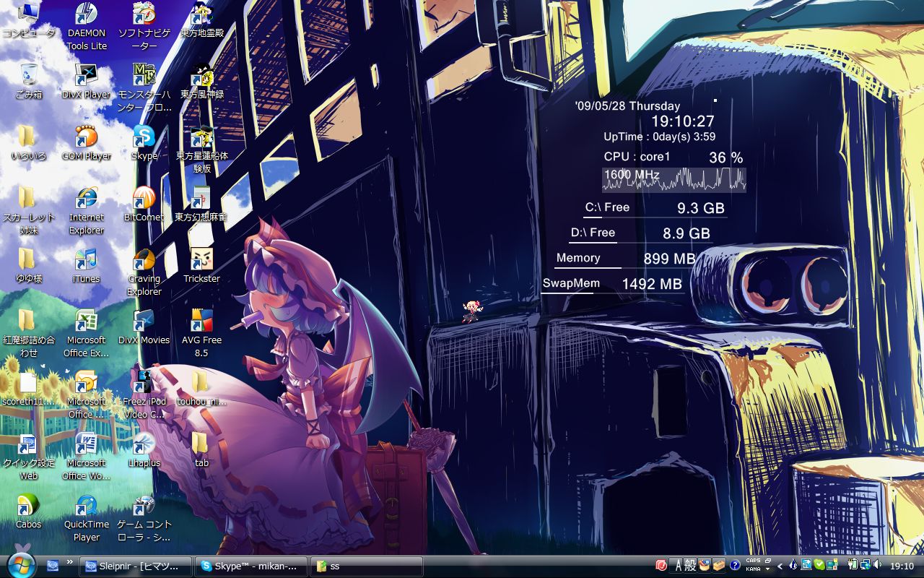924x578 pixels.
Task: Open the iTunes desktop shortcut
Action: pos(87,266)
